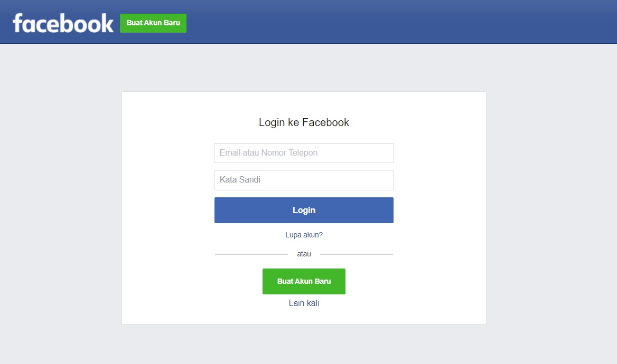Click the placeholder text Kata Sandi
617x364 pixels.
[x=240, y=180]
